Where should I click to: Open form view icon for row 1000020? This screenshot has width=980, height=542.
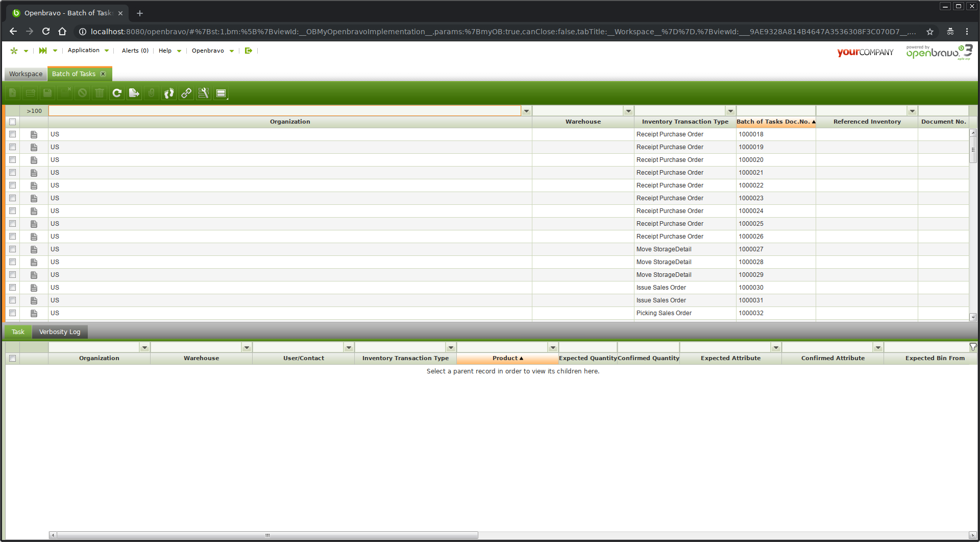click(34, 160)
